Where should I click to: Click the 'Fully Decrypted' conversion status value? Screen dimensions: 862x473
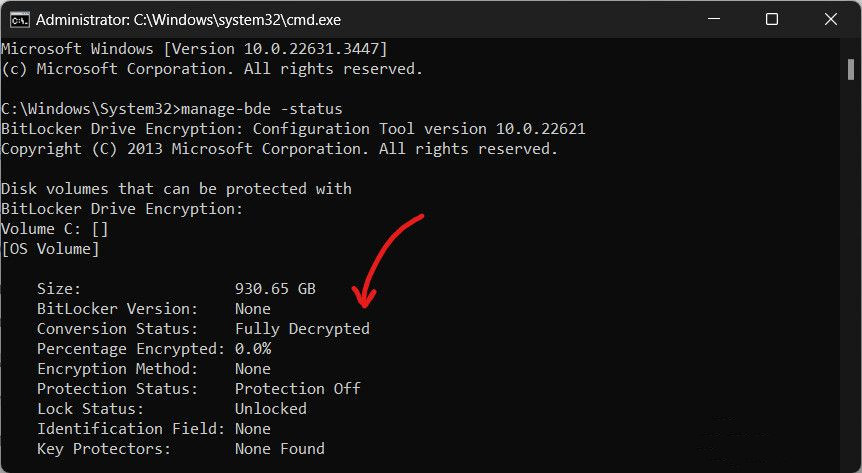coord(302,329)
